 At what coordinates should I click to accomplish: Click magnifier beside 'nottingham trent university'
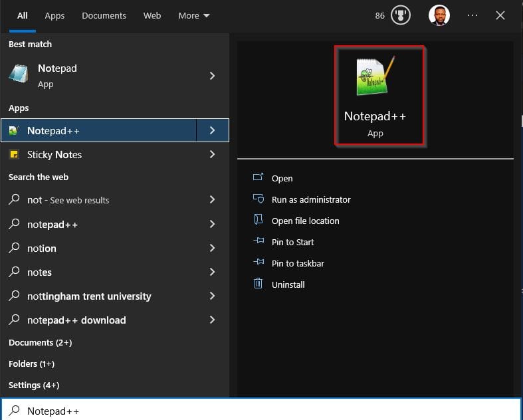coord(14,296)
